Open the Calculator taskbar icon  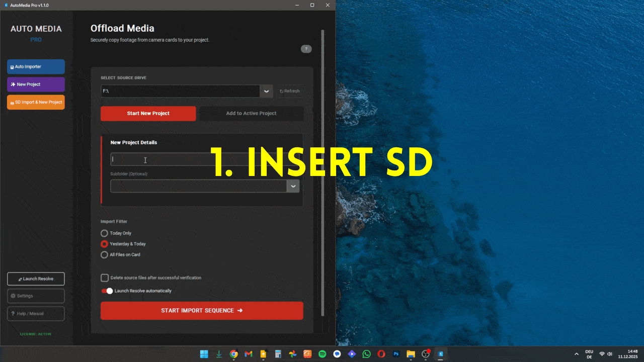pyautogui.click(x=278, y=354)
